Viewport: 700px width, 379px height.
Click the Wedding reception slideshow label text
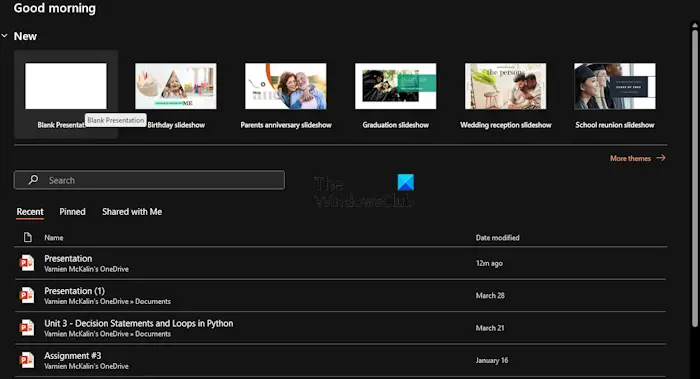pos(506,125)
